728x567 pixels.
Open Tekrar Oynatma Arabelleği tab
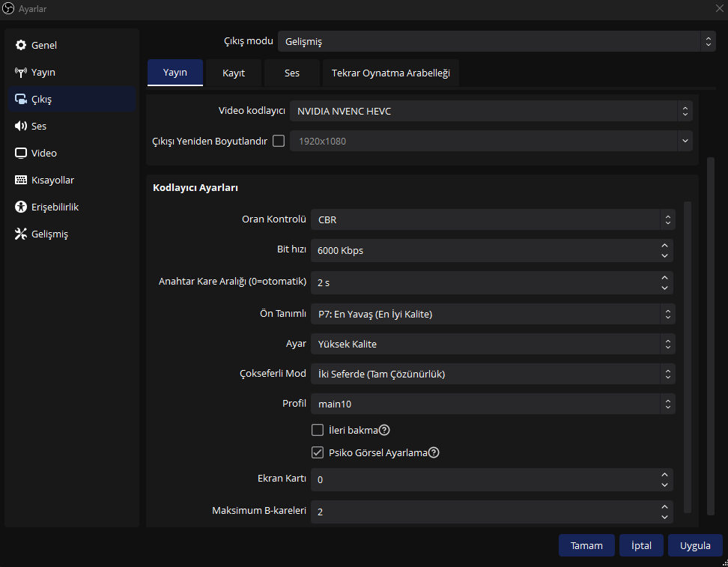(390, 73)
